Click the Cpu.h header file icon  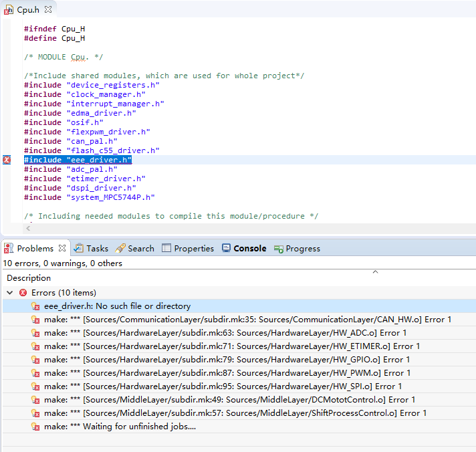pyautogui.click(x=9, y=10)
